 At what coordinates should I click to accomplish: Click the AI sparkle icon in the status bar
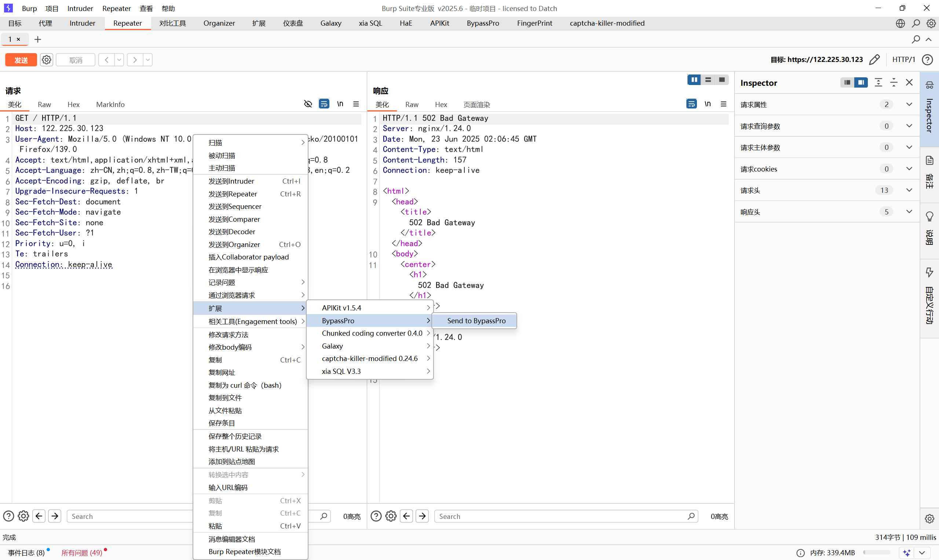[x=906, y=553]
